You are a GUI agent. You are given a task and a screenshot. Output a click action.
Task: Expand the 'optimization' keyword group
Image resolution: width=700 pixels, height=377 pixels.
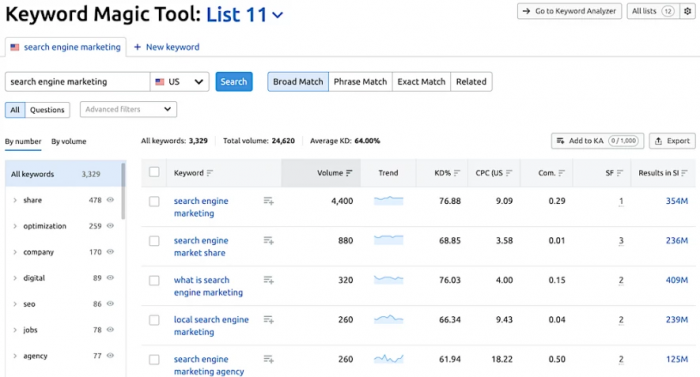click(15, 226)
